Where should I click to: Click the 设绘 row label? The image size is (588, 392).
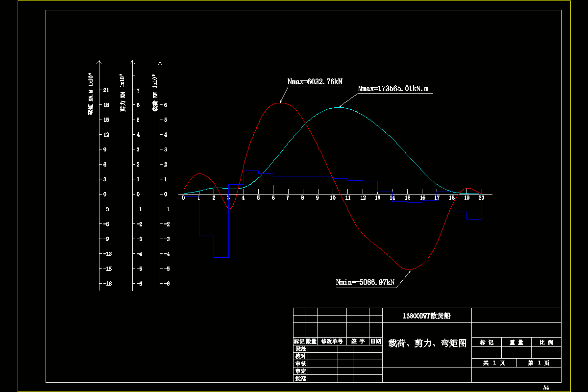[x=301, y=349]
